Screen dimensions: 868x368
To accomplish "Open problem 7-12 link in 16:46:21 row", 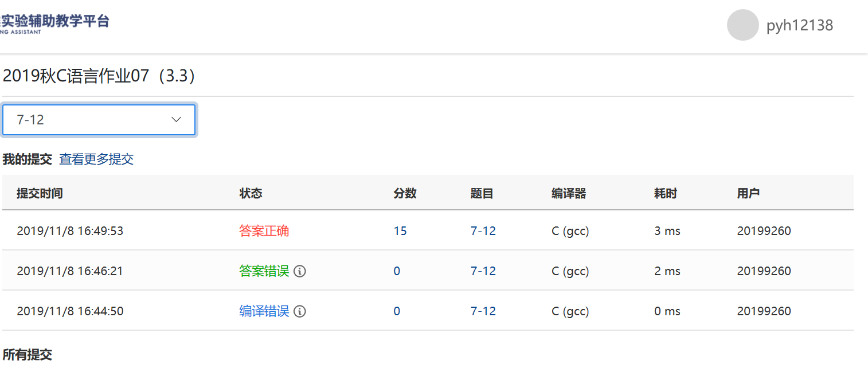I will tap(483, 271).
